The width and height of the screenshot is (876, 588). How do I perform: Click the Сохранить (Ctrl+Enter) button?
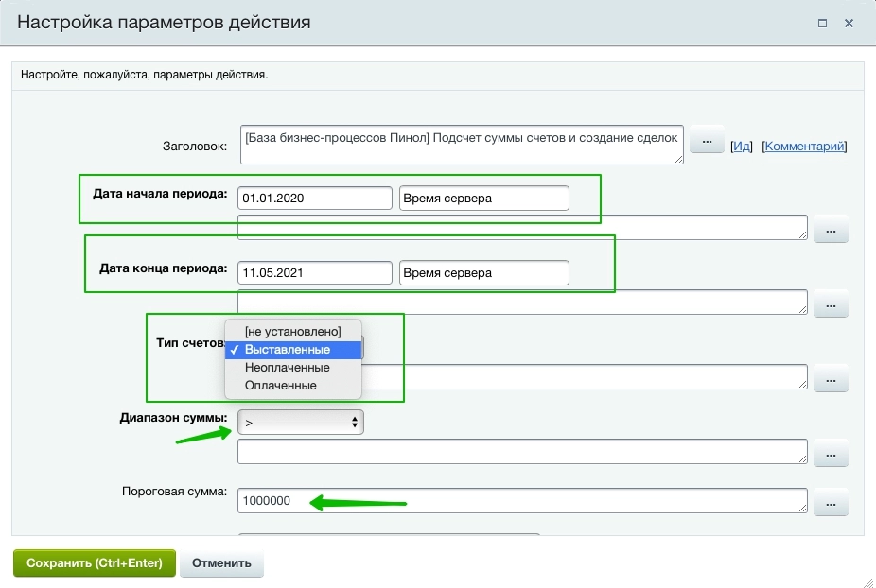click(x=94, y=562)
